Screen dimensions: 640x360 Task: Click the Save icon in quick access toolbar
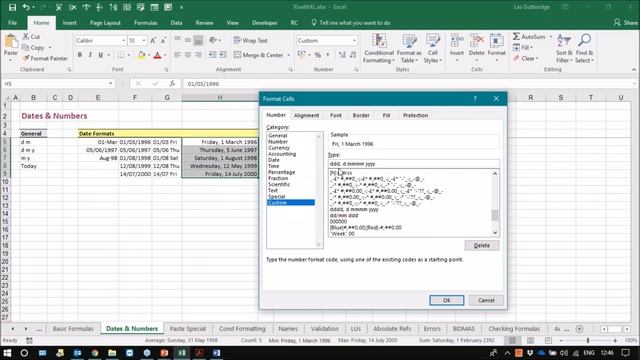pos(12,7)
